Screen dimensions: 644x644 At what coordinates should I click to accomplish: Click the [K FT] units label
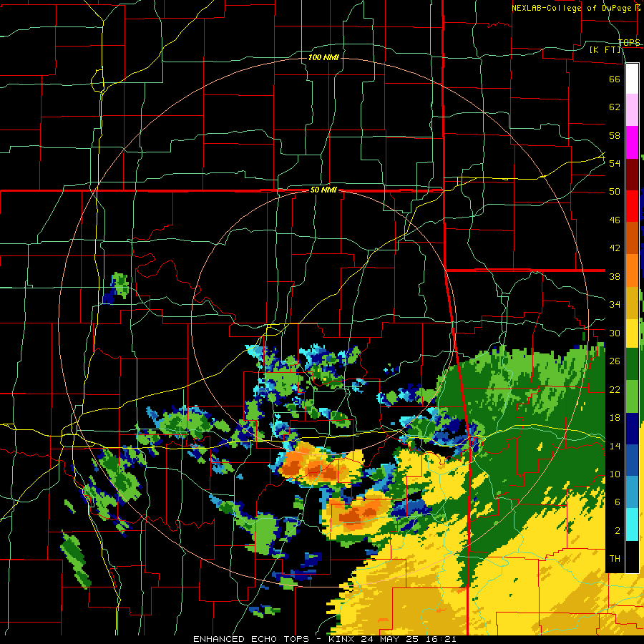[x=605, y=49]
